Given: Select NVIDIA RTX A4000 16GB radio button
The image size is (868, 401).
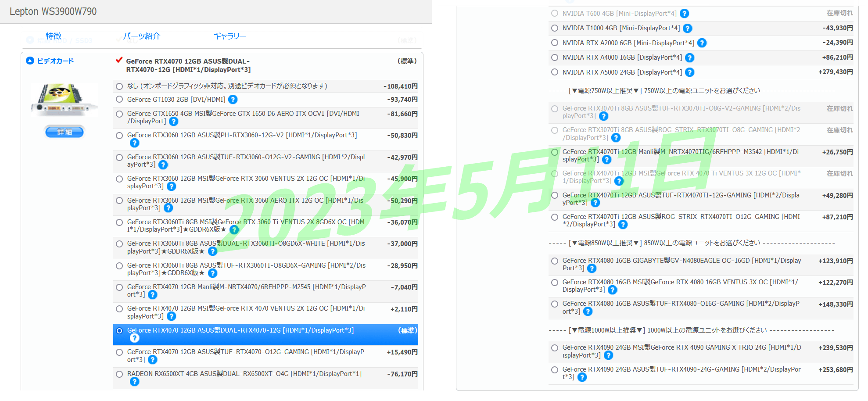Looking at the screenshot, I should click(555, 57).
